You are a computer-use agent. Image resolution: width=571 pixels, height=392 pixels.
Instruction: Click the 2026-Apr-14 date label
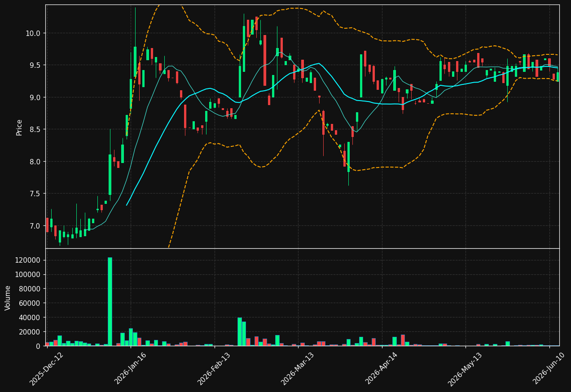coord(382,369)
